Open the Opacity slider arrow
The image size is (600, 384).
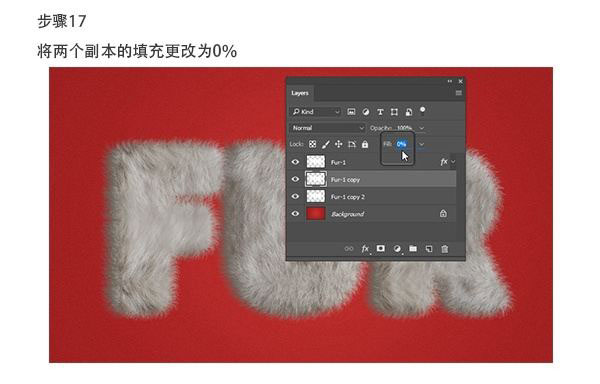(x=421, y=128)
